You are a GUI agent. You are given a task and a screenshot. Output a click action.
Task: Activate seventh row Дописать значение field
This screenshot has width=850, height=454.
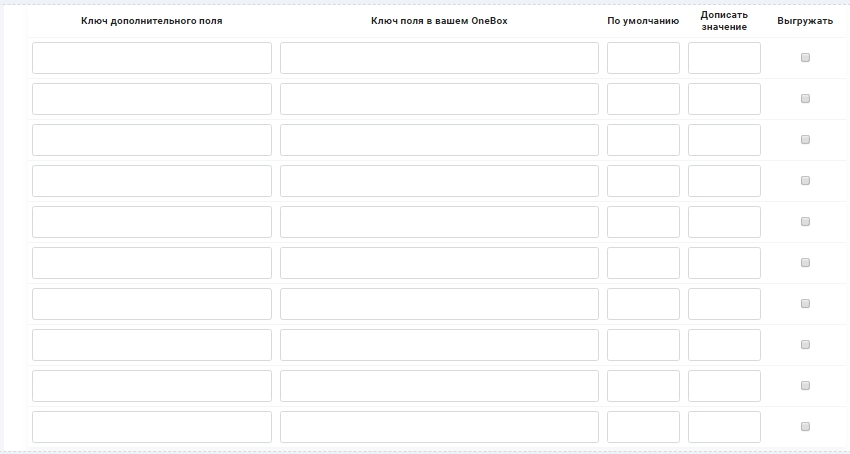click(724, 304)
